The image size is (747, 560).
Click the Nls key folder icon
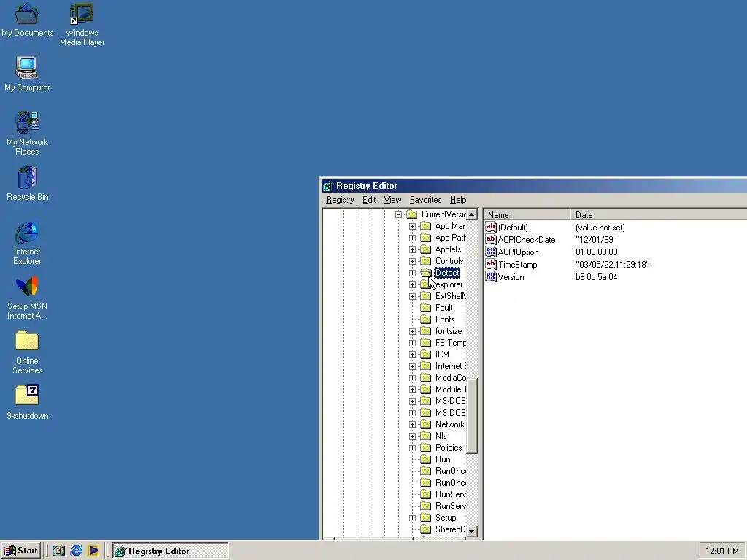pyautogui.click(x=426, y=436)
